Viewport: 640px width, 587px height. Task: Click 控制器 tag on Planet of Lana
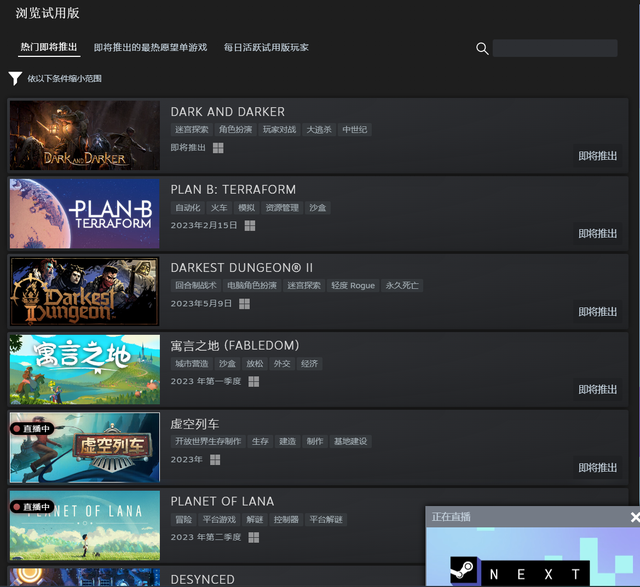(x=286, y=520)
